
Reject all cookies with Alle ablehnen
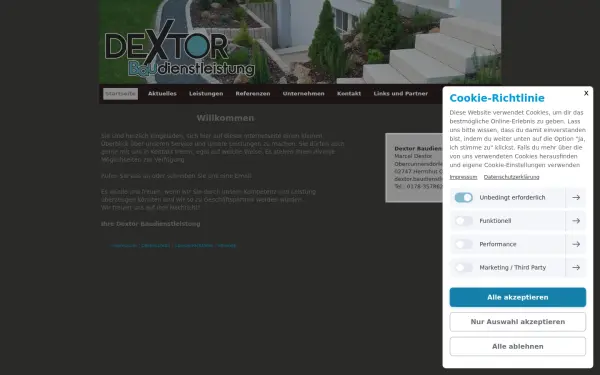(x=517, y=346)
